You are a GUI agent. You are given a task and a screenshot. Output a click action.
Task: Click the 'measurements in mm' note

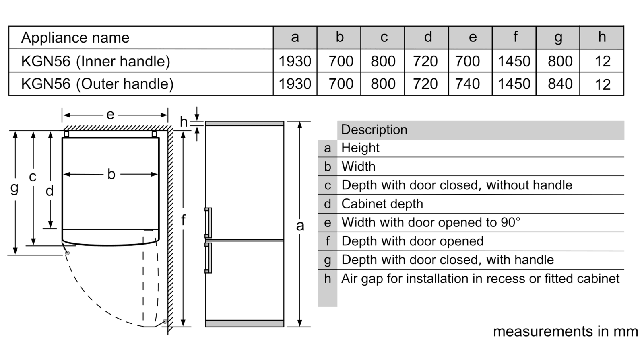pyautogui.click(x=566, y=331)
